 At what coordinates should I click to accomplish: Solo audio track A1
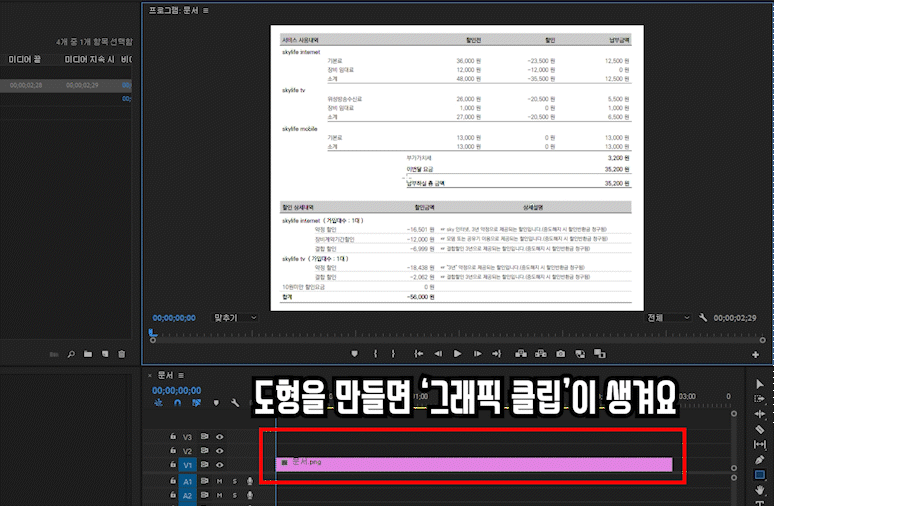click(234, 481)
